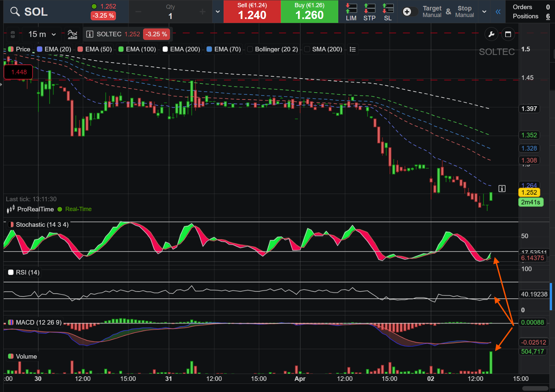
Task: Click the SOL search magnifier icon
Action: pyautogui.click(x=15, y=11)
